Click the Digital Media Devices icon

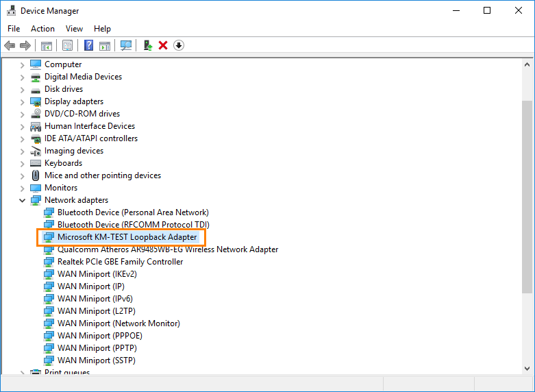tap(36, 77)
